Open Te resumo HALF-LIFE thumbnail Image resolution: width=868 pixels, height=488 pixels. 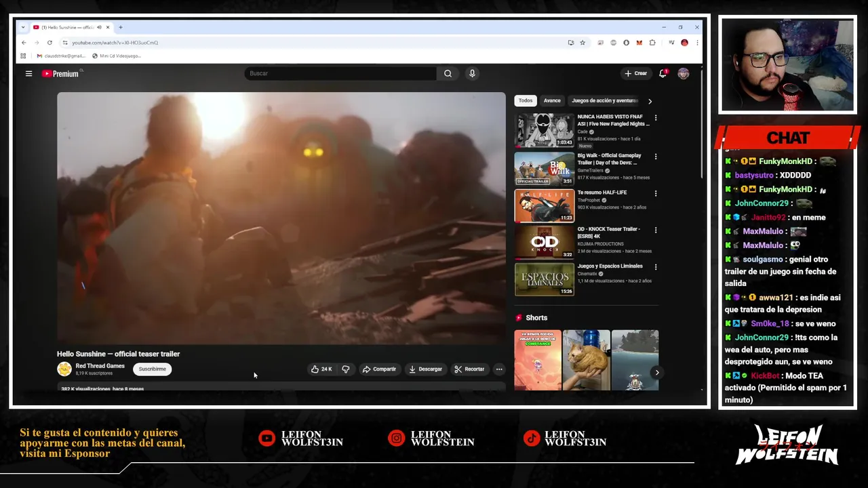545,205
